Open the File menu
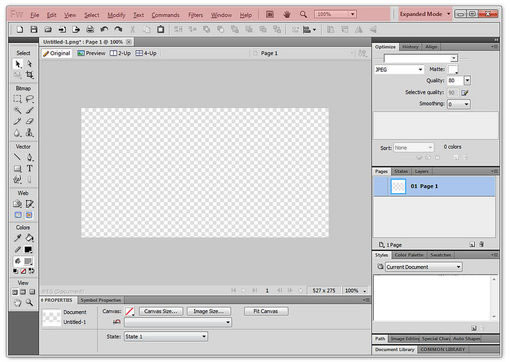Screen dimensions: 510x362 (35, 15)
